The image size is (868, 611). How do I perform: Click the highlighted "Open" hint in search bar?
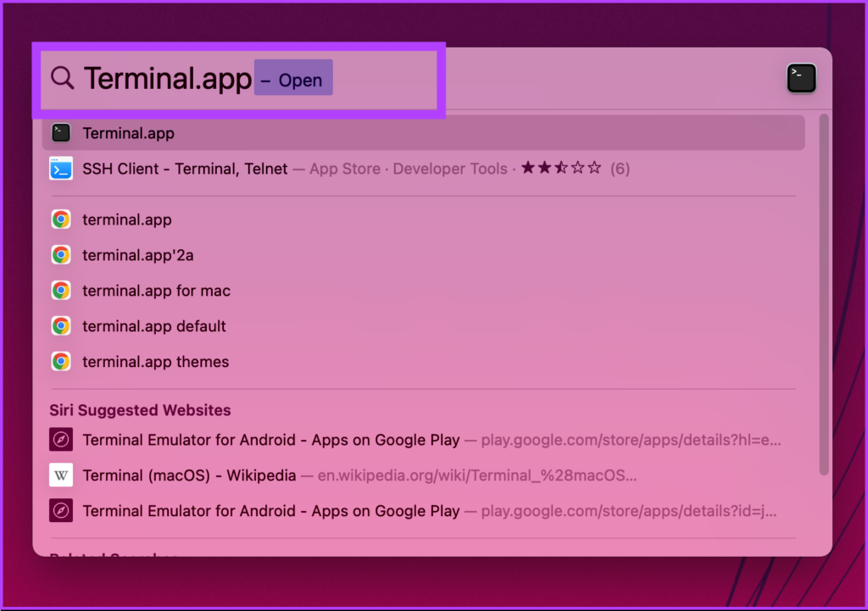[x=294, y=81]
